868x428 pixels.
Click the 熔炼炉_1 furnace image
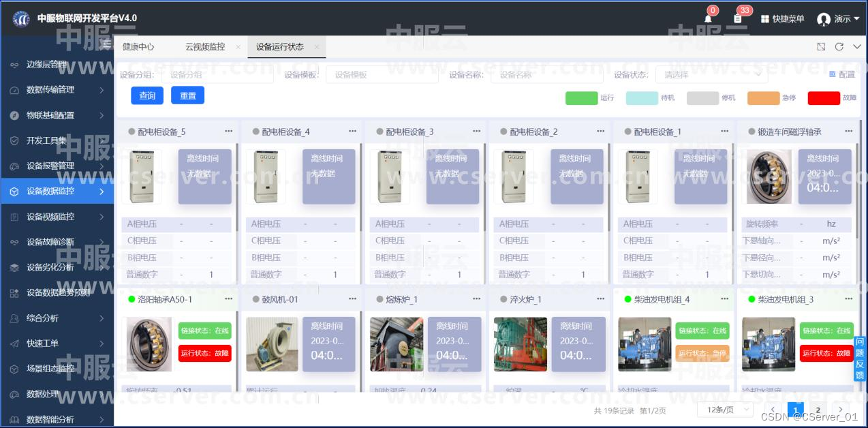(x=396, y=344)
